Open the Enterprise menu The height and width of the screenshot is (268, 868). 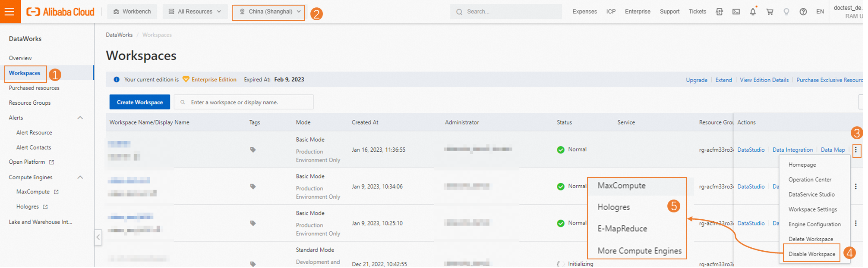[x=638, y=12]
